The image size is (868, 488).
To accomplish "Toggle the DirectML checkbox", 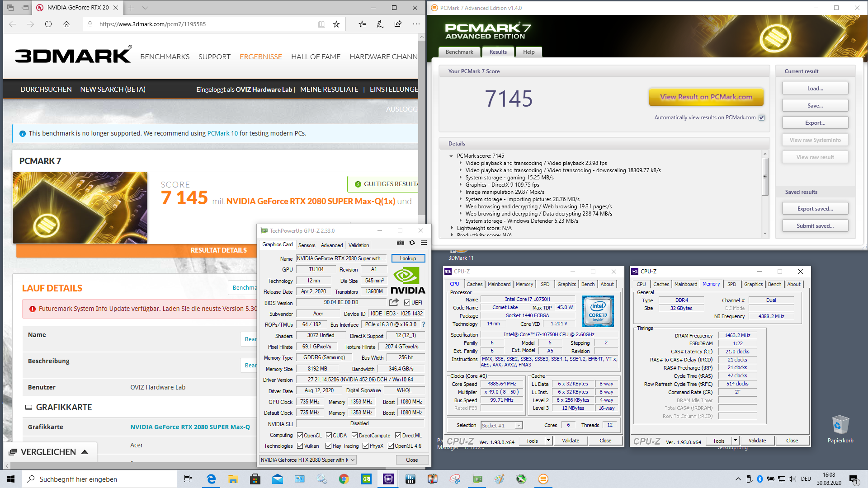I will pos(398,436).
